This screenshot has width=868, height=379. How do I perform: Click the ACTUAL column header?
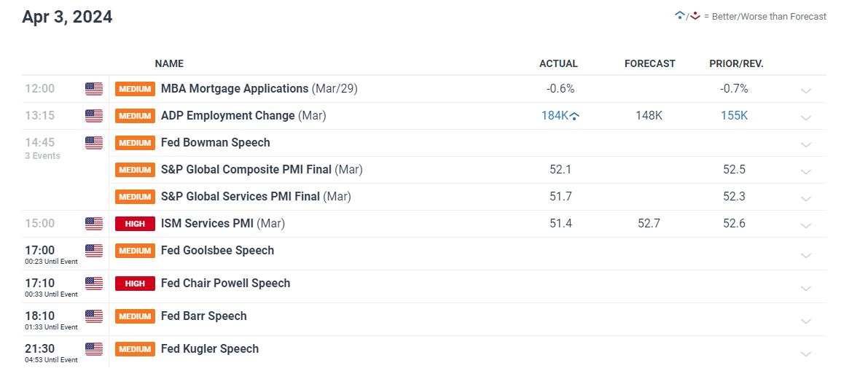[558, 63]
